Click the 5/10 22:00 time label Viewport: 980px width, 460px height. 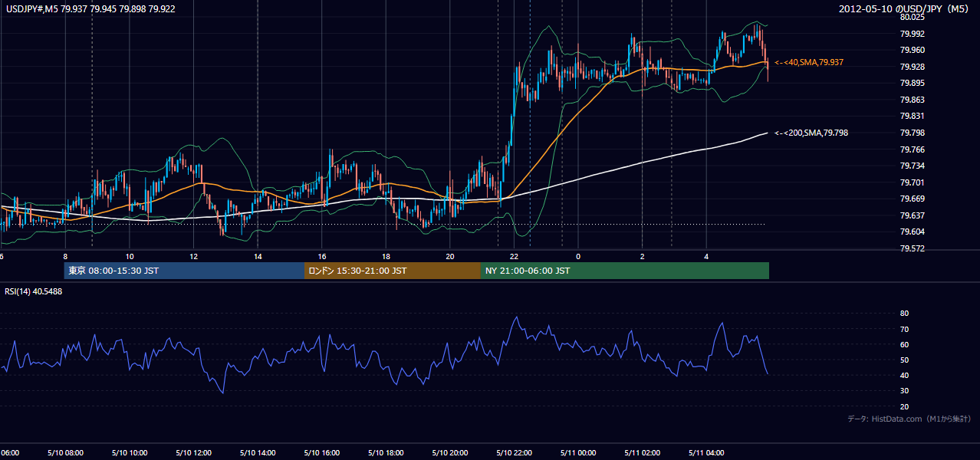click(x=514, y=453)
